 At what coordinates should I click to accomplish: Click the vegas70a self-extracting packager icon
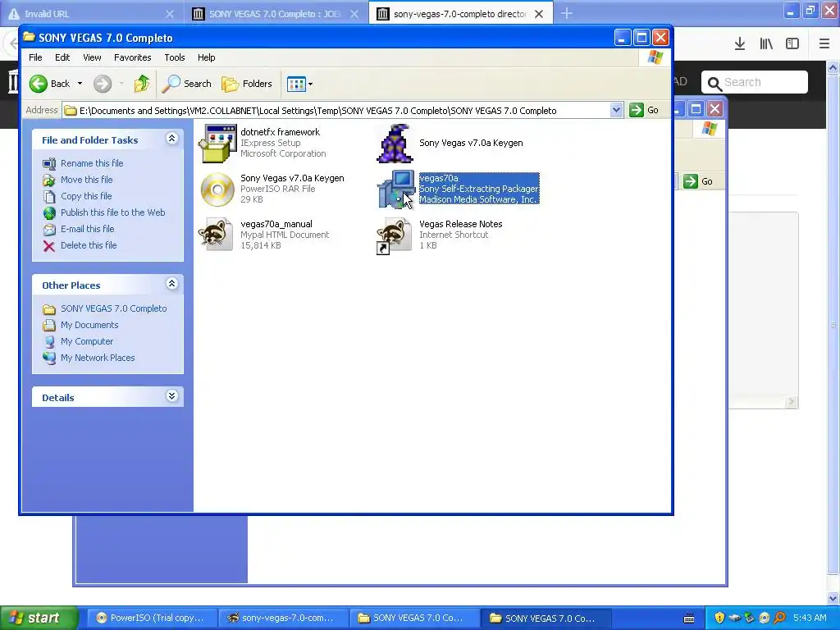coord(395,189)
